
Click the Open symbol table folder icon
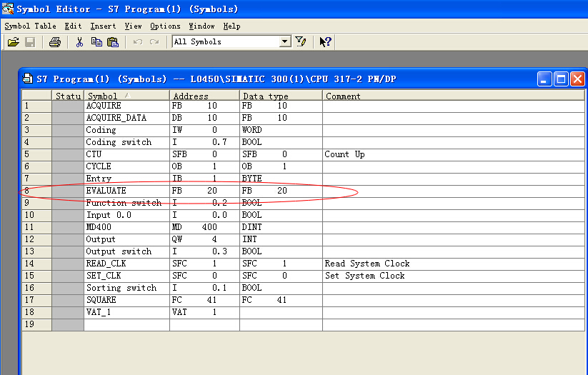point(13,41)
